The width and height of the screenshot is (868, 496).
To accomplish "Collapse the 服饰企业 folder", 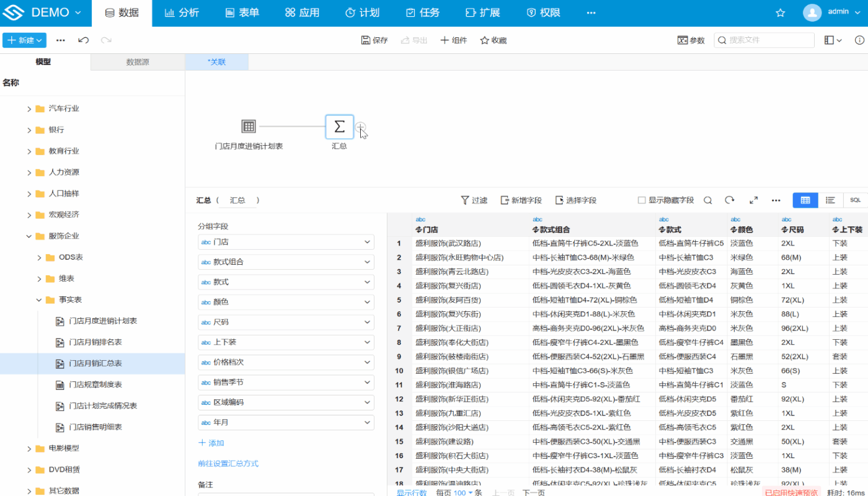I will coord(29,236).
